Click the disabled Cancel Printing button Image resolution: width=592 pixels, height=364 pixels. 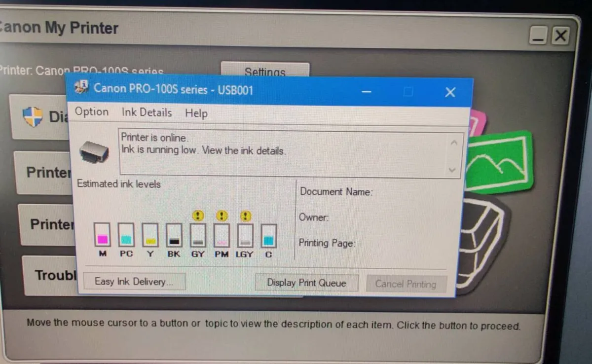pos(407,284)
